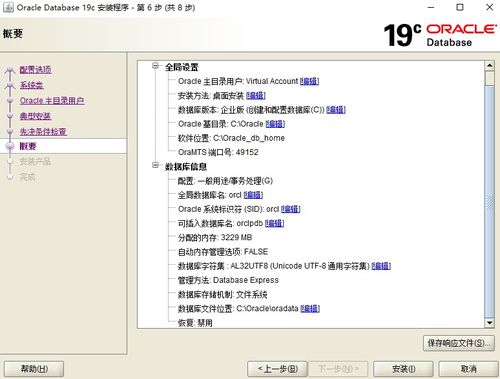
Task: Go to the 系统类 step
Action: 31,85
